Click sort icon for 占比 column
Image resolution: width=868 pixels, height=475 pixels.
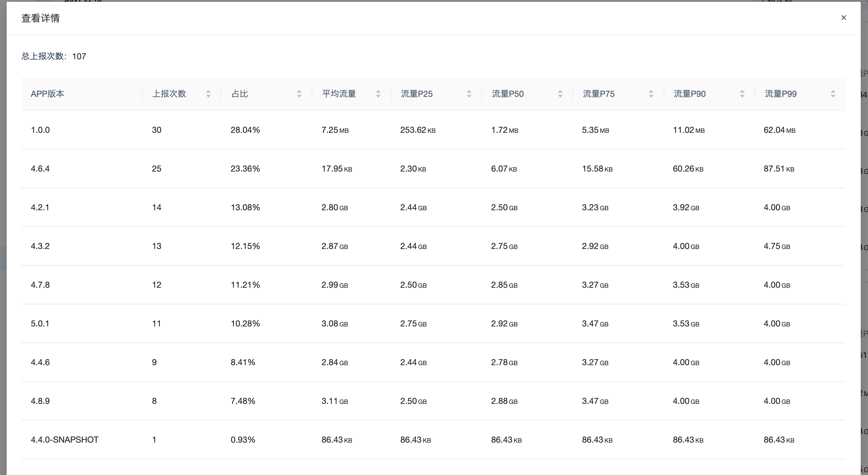tap(299, 94)
